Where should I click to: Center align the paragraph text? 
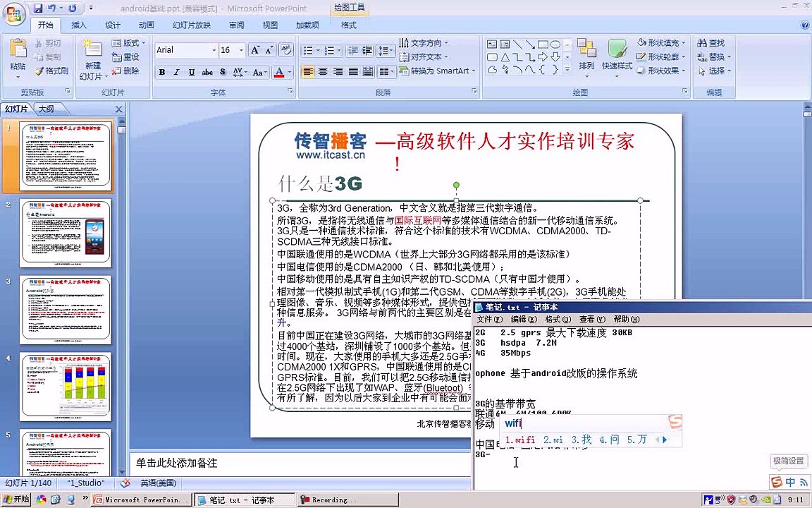323,71
